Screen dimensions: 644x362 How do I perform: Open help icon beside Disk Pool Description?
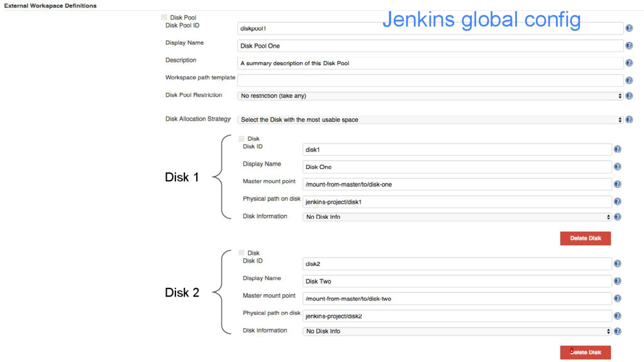tap(629, 63)
